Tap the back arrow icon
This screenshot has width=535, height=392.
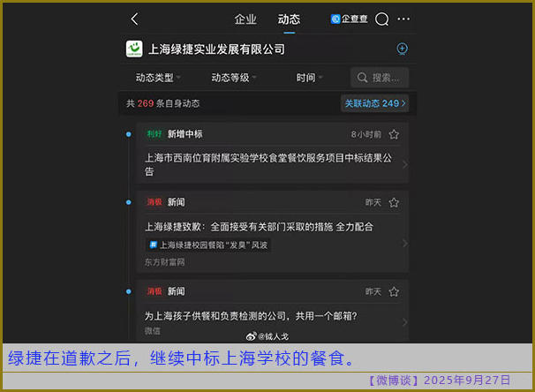click(x=135, y=19)
